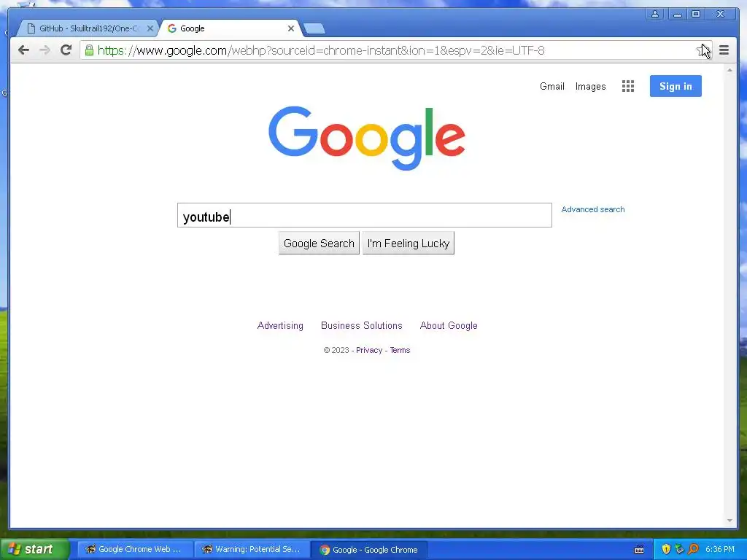Click the address bar URL
This screenshot has width=747, height=560.
(321, 50)
